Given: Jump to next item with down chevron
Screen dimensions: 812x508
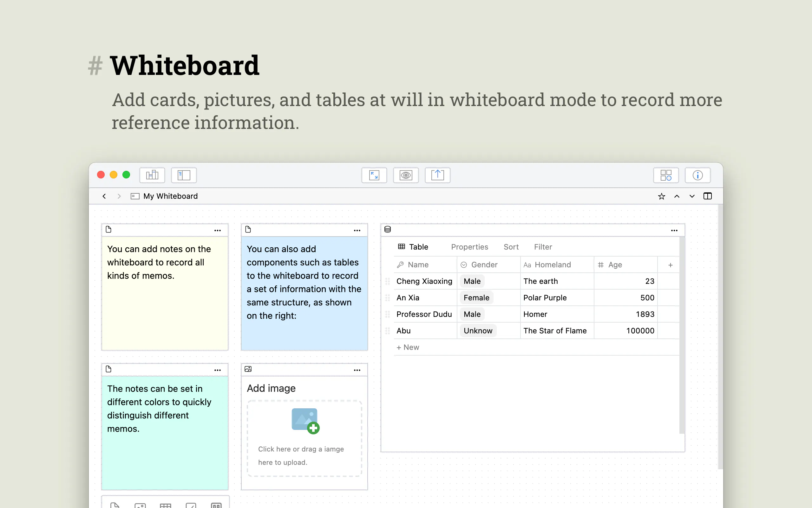Looking at the screenshot, I should [x=692, y=196].
